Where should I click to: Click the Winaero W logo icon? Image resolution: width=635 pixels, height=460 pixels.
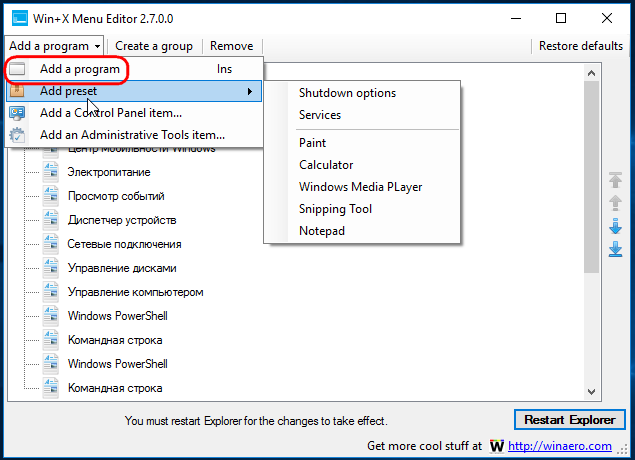pyautogui.click(x=497, y=446)
